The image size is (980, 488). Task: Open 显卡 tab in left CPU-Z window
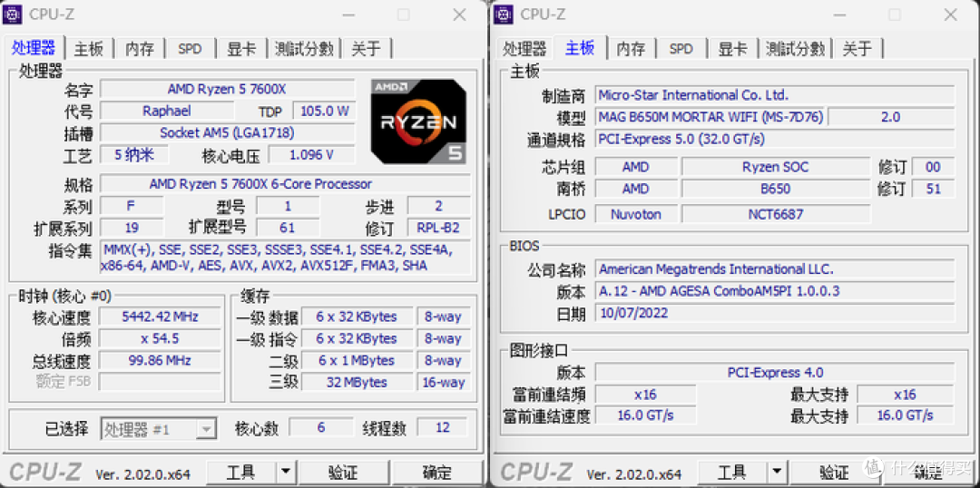pos(241,49)
